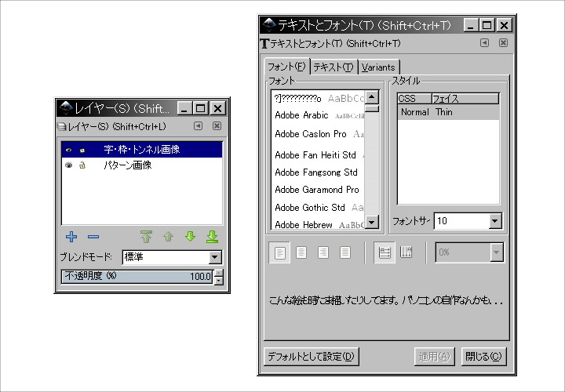Screen dimensions: 565x392
Task: Lower layer to bottom arrow icon
Action: pyautogui.click(x=212, y=237)
